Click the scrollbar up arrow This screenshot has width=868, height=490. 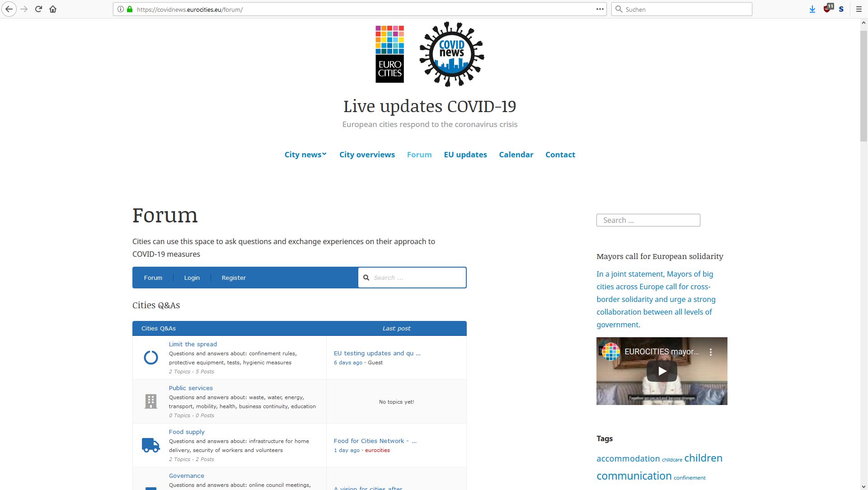coord(863,23)
